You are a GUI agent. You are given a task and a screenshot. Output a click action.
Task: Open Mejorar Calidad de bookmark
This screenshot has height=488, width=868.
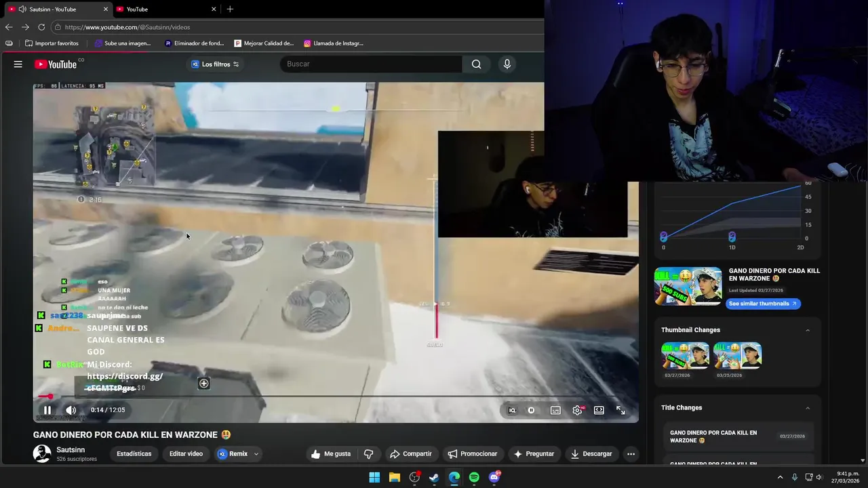click(264, 43)
